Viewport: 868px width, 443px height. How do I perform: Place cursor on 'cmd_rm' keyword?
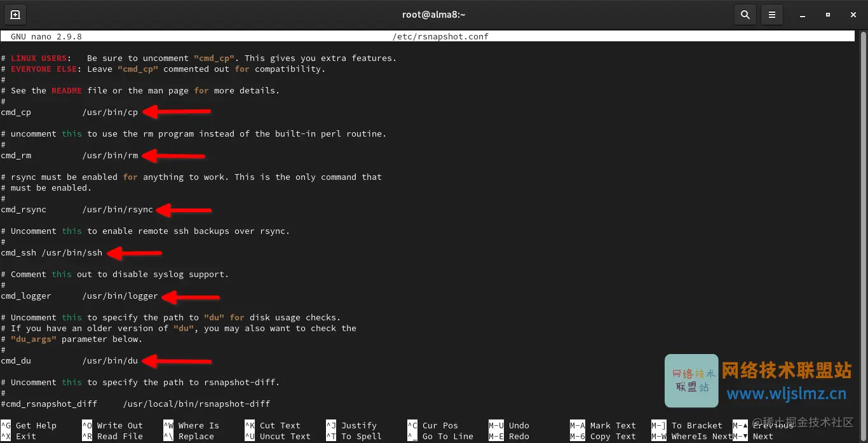tap(16, 155)
